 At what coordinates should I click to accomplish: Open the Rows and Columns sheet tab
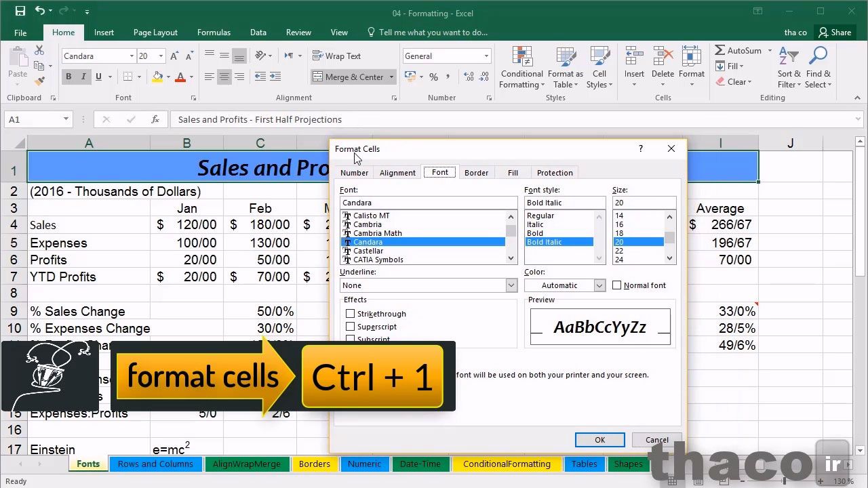tap(155, 464)
